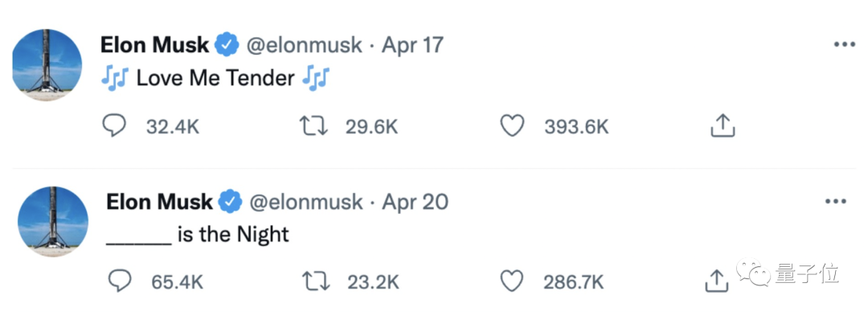Open @elonmusk handle on Apr 20 tweet

[x=306, y=202]
